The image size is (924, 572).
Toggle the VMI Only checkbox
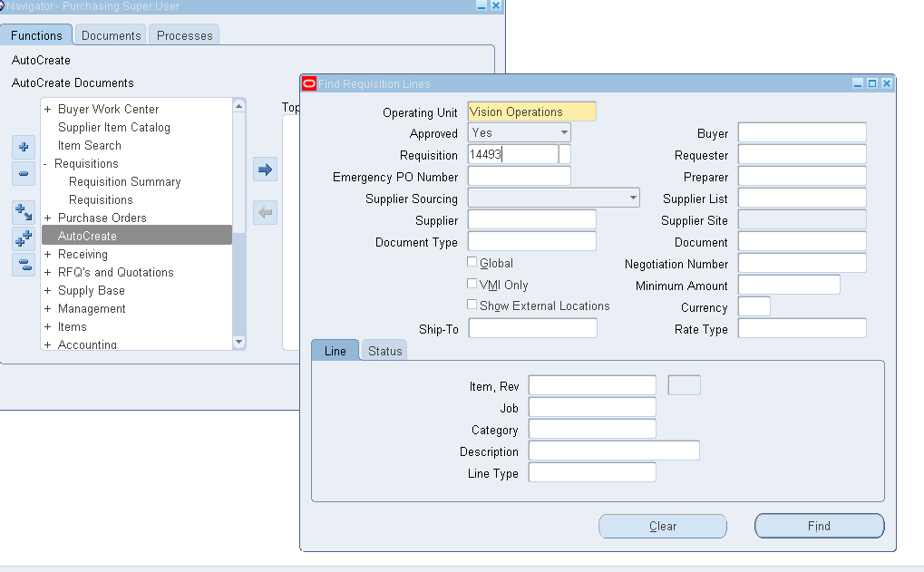tap(472, 283)
